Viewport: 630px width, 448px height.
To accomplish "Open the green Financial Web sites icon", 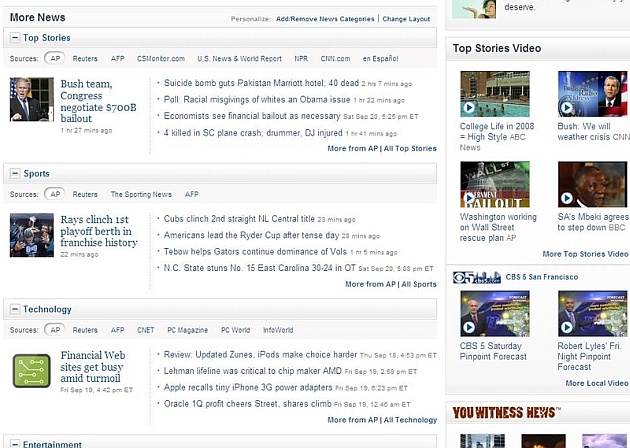I will point(31,371).
